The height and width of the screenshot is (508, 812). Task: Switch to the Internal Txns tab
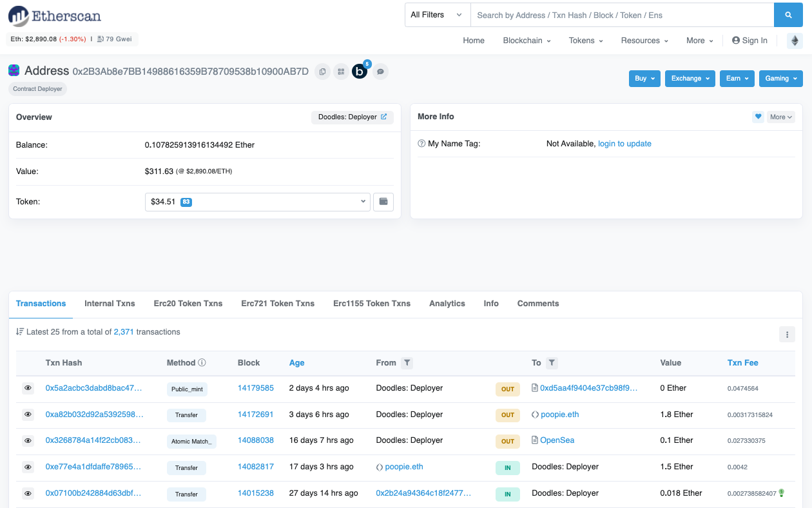pos(110,304)
